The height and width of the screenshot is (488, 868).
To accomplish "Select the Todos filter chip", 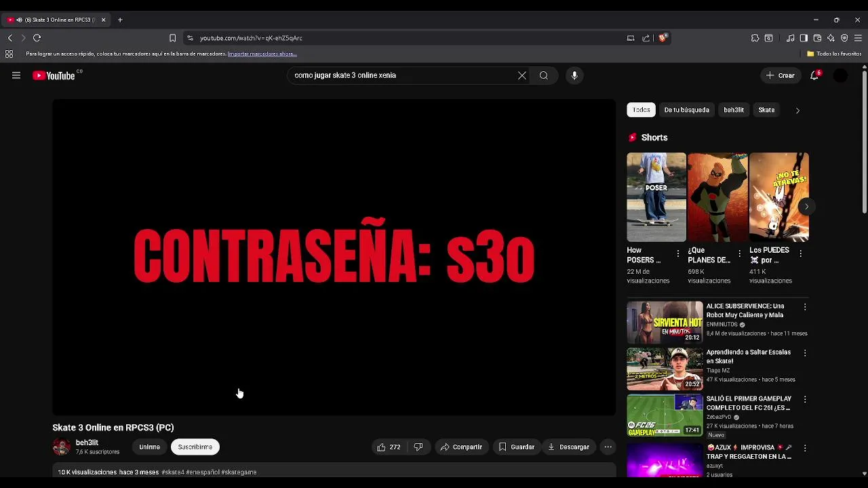I will click(x=641, y=110).
